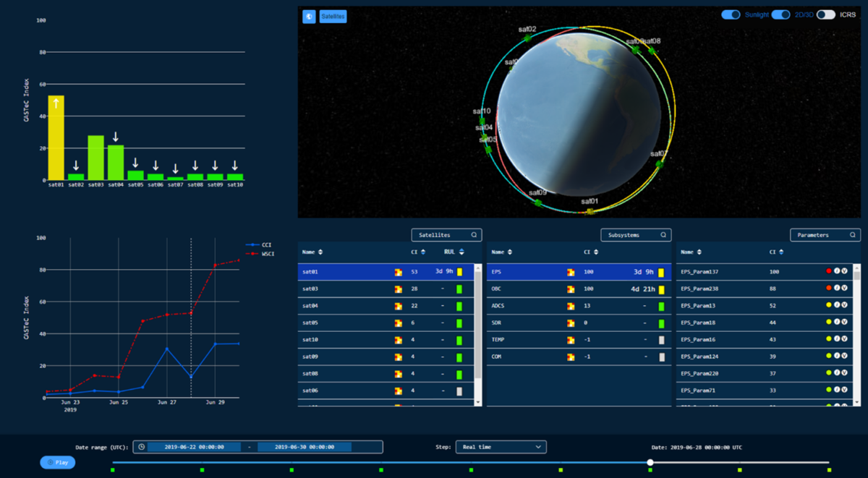The image size is (868, 478).
Task: Sort satellites by RUL column
Action: click(461, 252)
